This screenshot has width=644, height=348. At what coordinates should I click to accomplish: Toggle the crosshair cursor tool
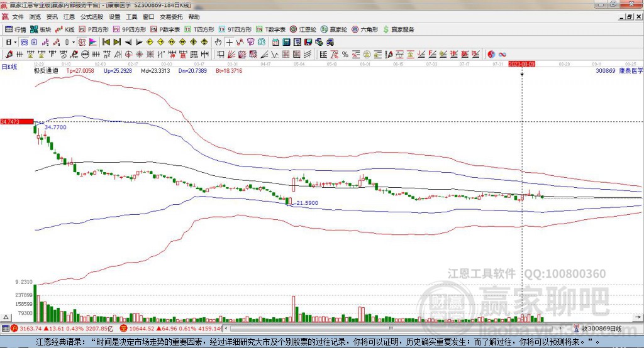pyautogui.click(x=229, y=42)
